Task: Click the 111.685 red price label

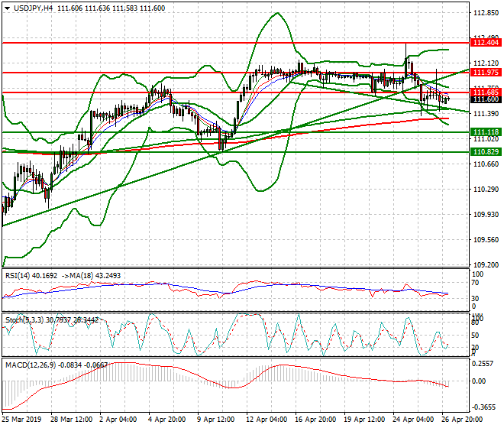Action: [486, 92]
